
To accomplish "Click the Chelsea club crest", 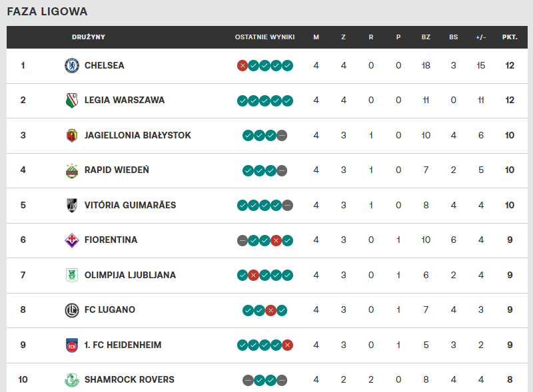I will click(x=72, y=66).
